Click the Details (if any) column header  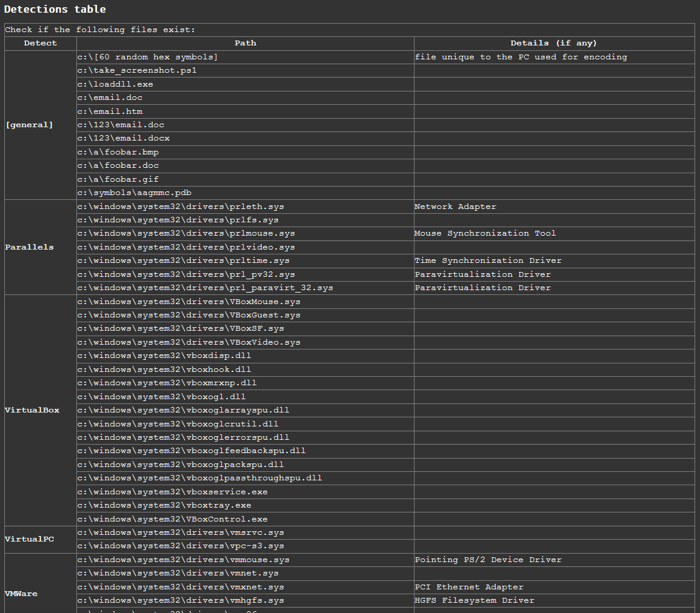553,43
